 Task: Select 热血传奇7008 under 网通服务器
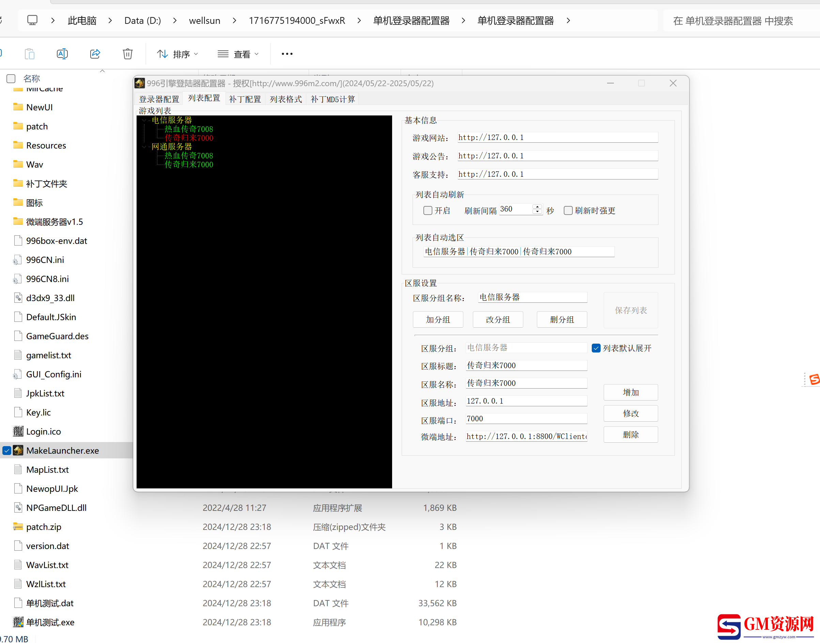(x=189, y=155)
